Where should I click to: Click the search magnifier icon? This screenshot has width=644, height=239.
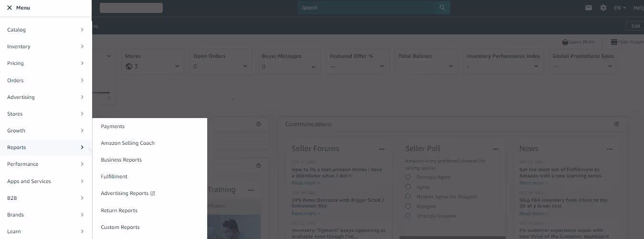coord(443,8)
